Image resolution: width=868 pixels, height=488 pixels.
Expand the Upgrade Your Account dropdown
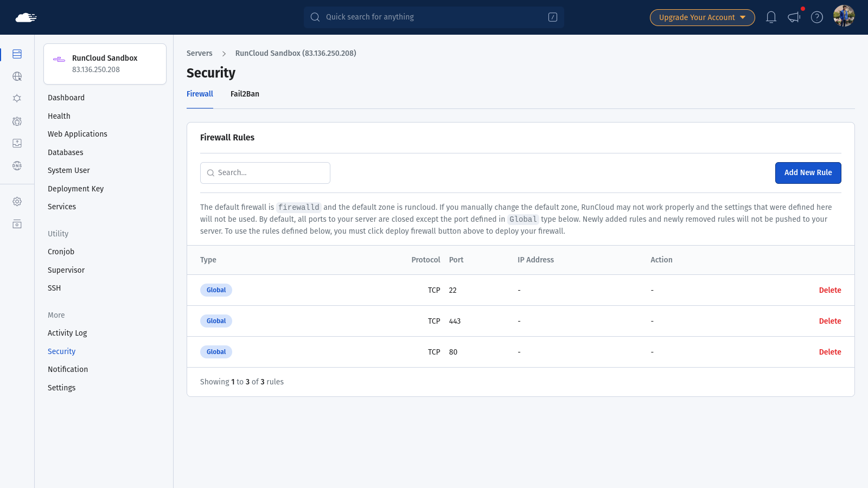pos(703,17)
